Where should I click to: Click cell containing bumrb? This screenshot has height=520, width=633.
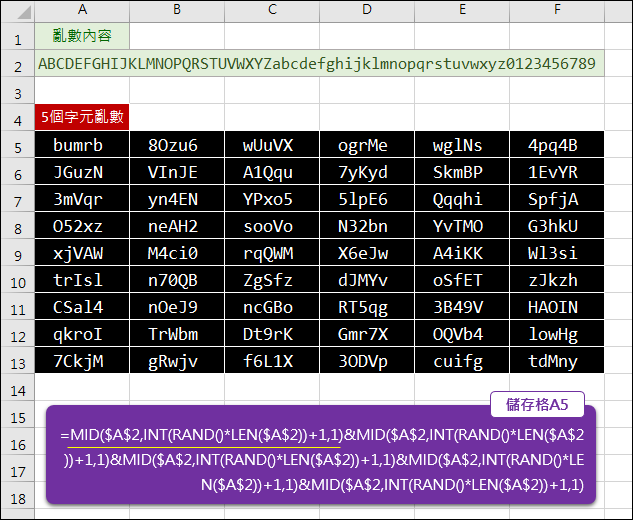(x=82, y=144)
